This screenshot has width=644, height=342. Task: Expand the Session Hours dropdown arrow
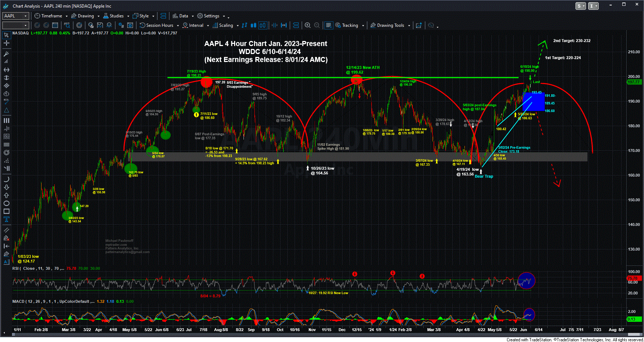[178, 25]
